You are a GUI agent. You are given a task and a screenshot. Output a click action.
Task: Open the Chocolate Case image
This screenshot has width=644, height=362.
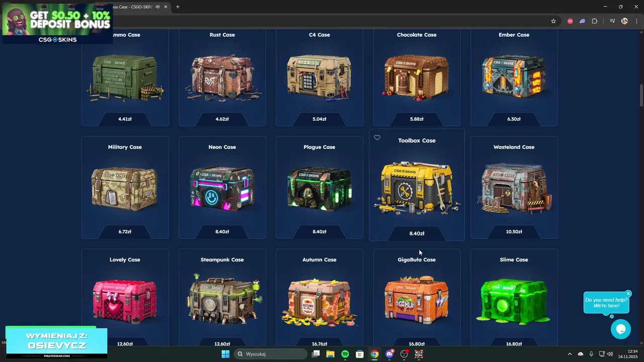click(417, 77)
